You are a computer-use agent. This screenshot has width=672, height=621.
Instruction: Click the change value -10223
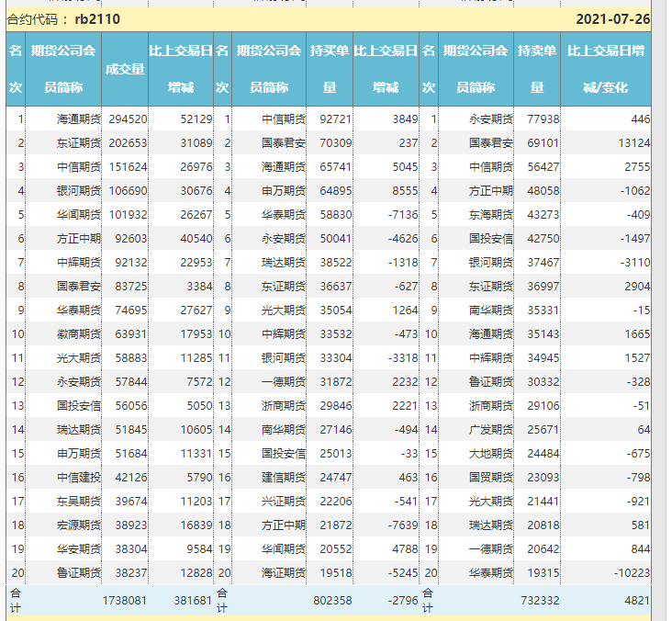coord(628,572)
